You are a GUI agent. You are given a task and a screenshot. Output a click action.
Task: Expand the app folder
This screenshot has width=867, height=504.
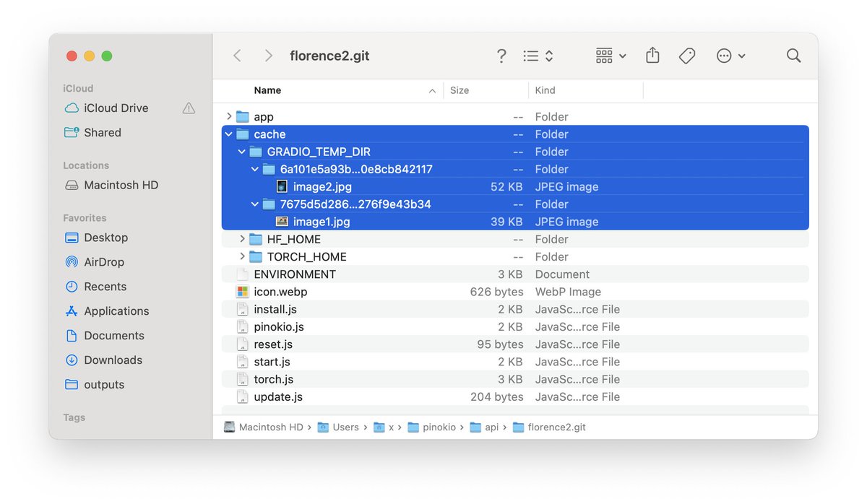(x=229, y=116)
